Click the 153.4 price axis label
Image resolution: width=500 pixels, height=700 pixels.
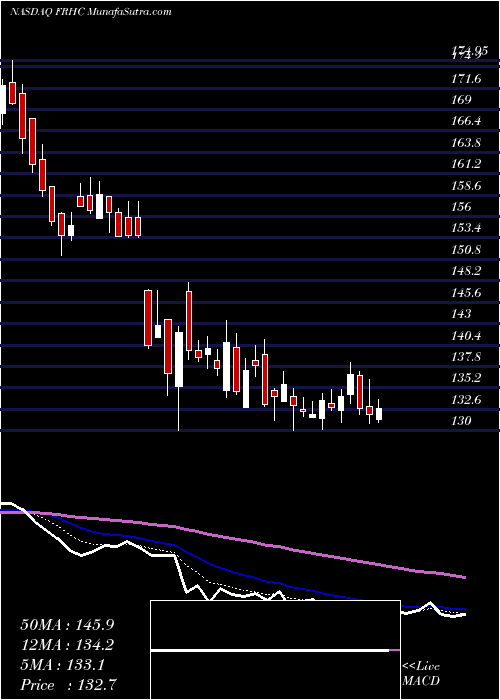click(x=466, y=228)
